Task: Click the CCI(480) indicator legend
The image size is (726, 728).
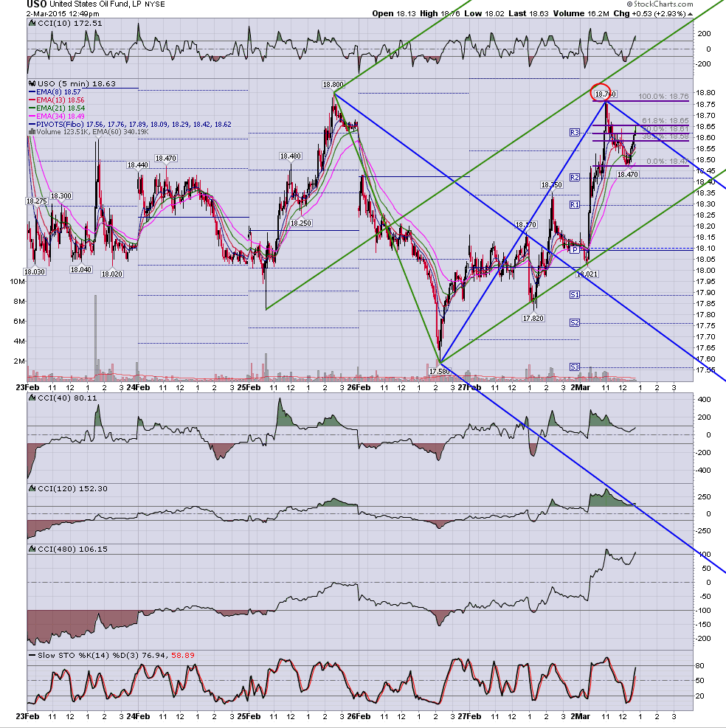Action: coord(69,549)
